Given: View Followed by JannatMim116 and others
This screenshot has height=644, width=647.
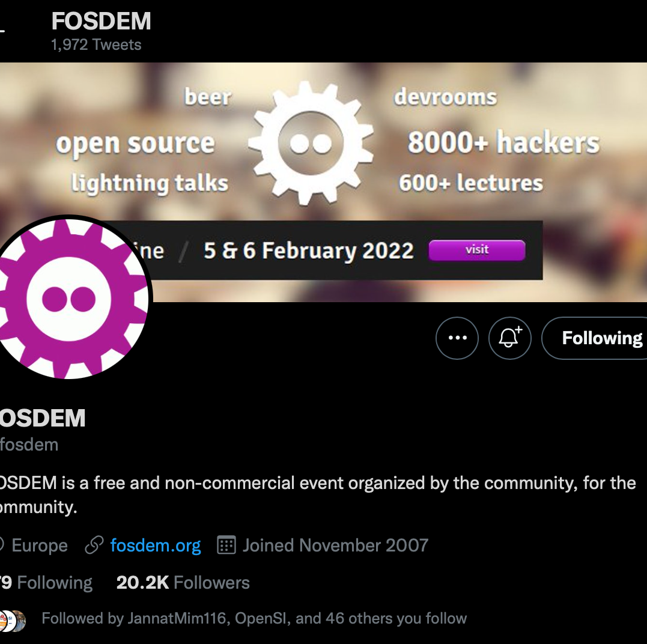Looking at the screenshot, I should click(x=254, y=618).
